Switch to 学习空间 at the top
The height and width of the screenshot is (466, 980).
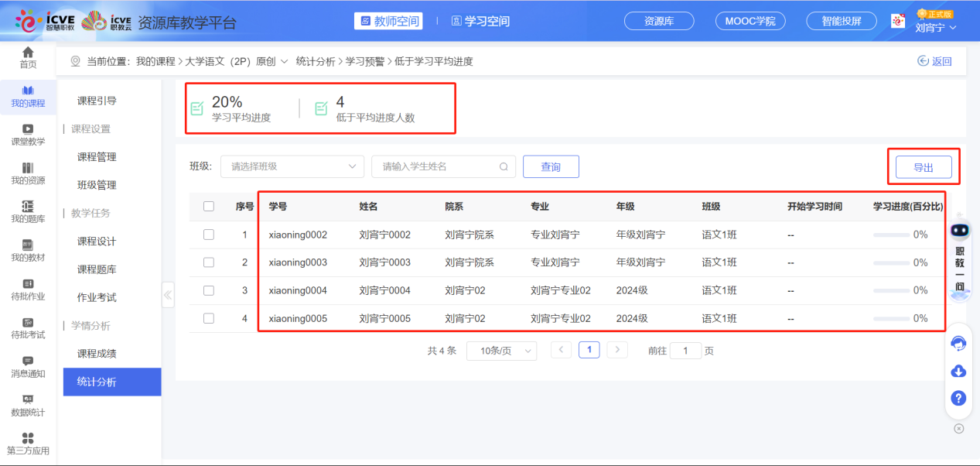coord(480,22)
